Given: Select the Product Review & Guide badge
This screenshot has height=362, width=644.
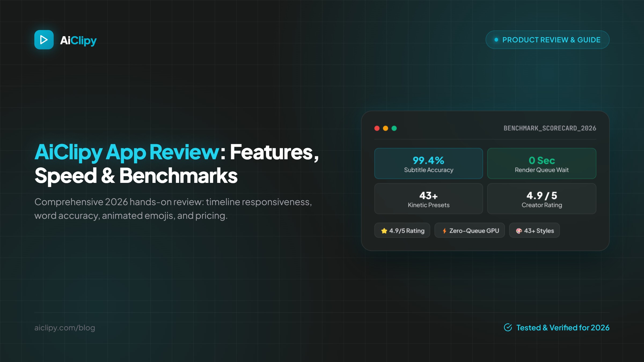Looking at the screenshot, I should pyautogui.click(x=547, y=40).
